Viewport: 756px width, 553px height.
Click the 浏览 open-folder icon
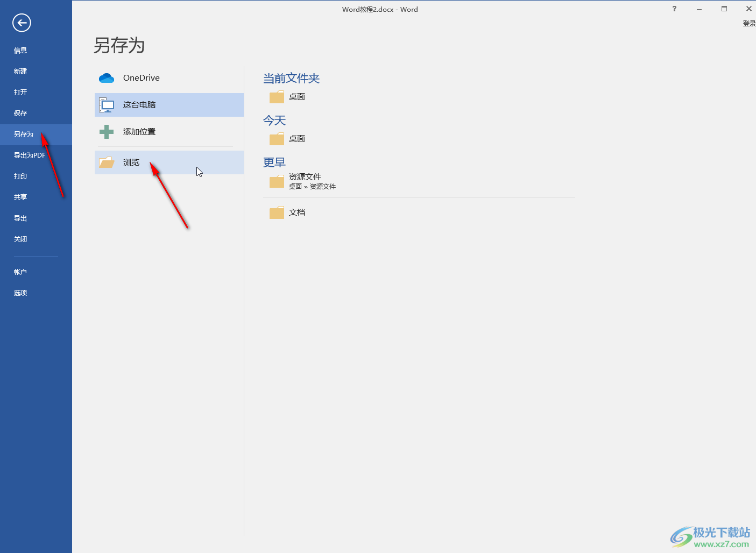(x=107, y=162)
